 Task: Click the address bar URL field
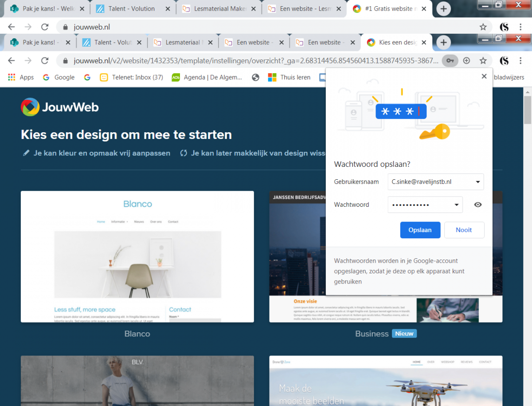point(253,60)
